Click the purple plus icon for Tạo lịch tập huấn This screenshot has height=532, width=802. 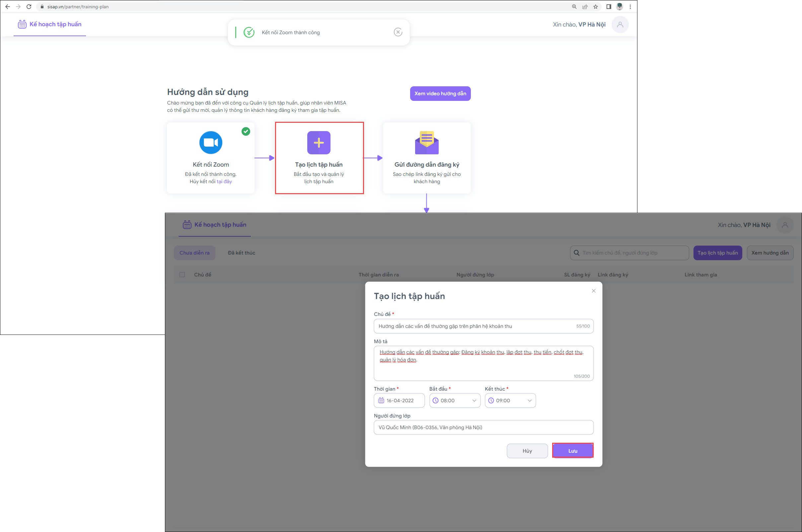pos(319,142)
